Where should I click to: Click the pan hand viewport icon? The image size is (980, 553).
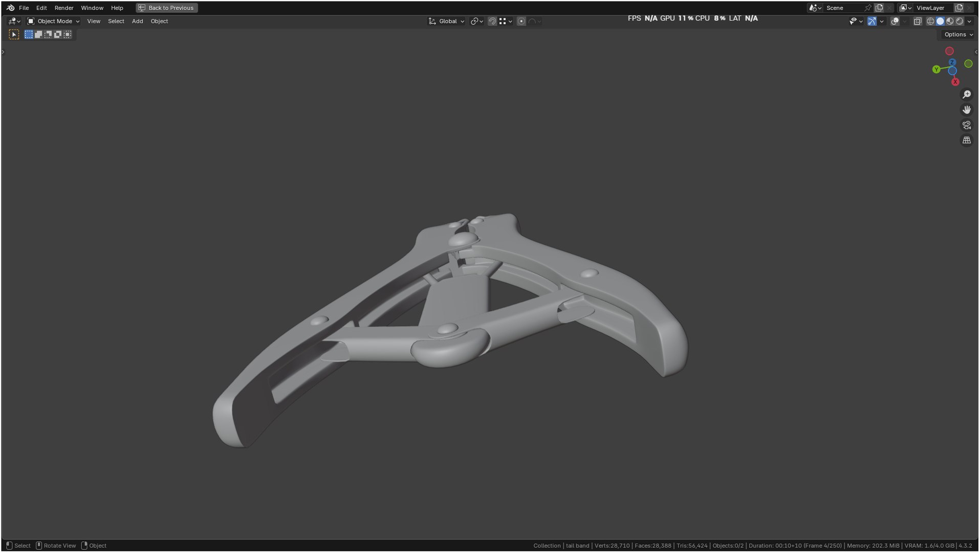click(x=967, y=110)
